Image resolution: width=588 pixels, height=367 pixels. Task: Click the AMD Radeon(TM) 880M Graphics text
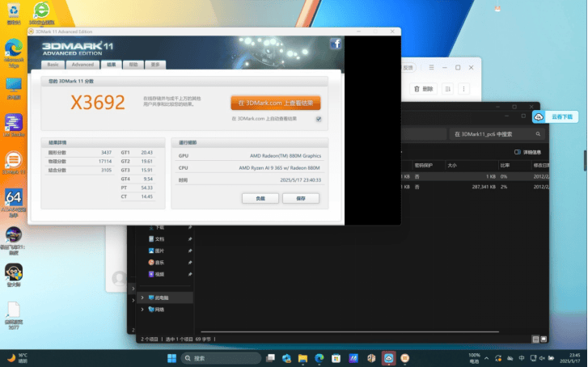point(286,155)
